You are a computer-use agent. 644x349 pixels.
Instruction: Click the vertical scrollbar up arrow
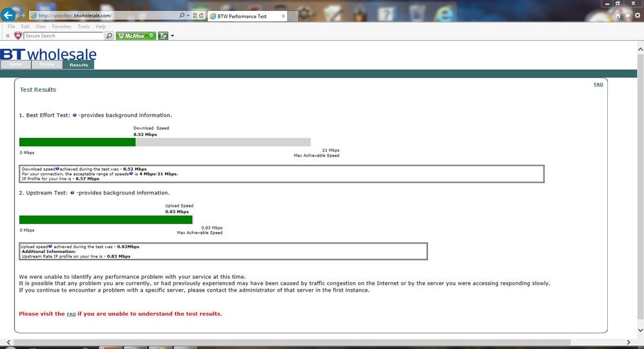[x=640, y=49]
